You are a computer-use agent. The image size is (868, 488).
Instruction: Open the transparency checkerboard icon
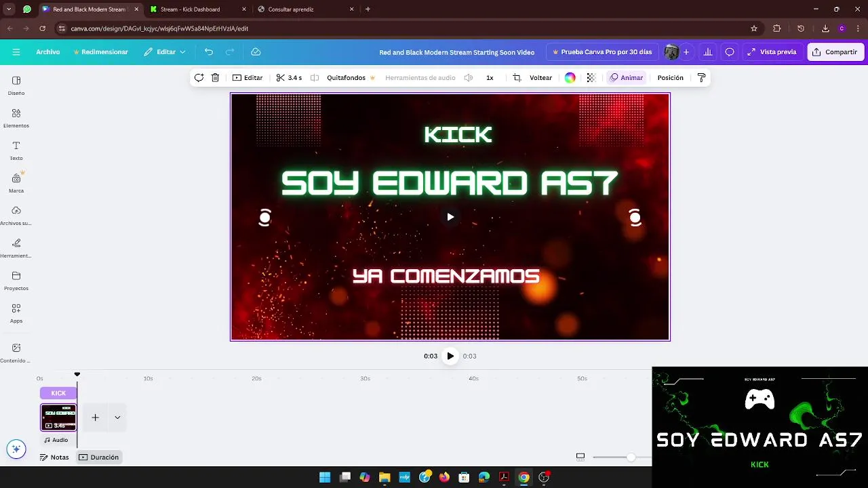(591, 78)
